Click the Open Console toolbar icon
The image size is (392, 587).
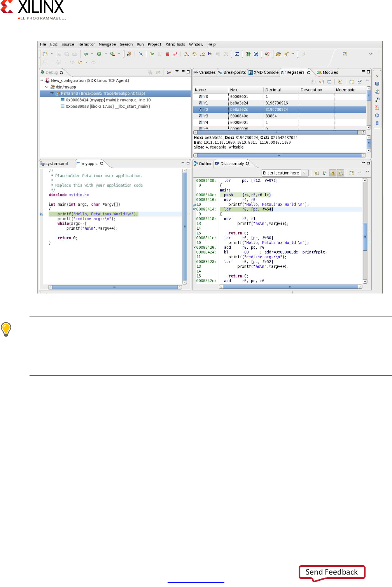click(x=237, y=54)
